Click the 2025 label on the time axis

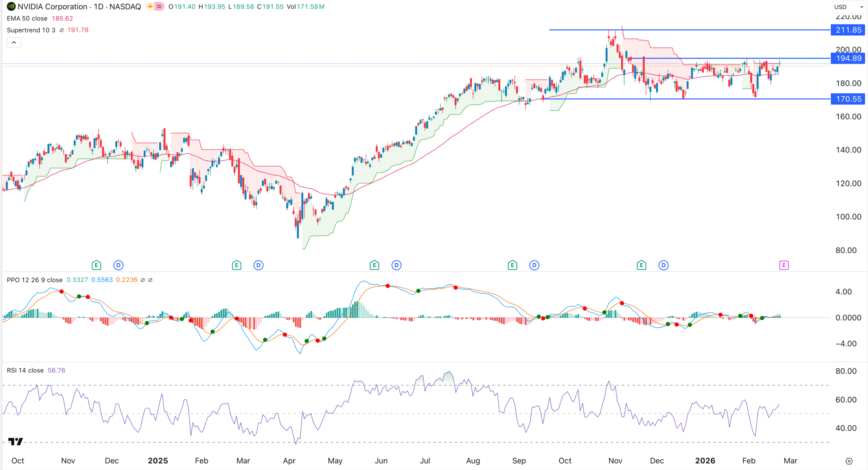158,460
